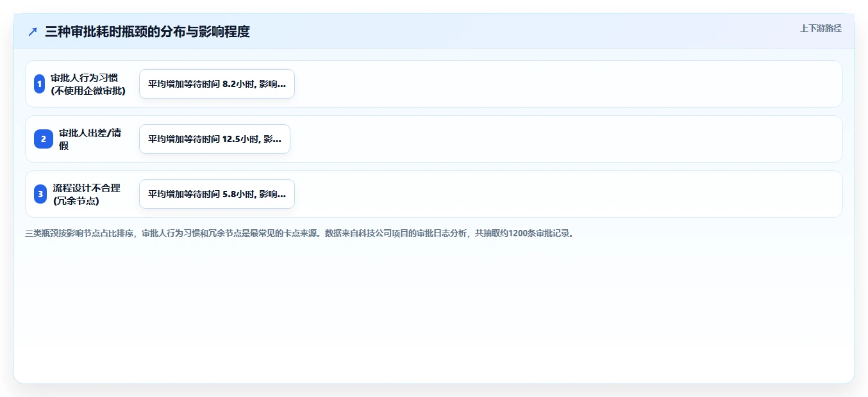Click number badge 2 for 审批人出差/请假
868x397 pixels.
pyautogui.click(x=44, y=139)
